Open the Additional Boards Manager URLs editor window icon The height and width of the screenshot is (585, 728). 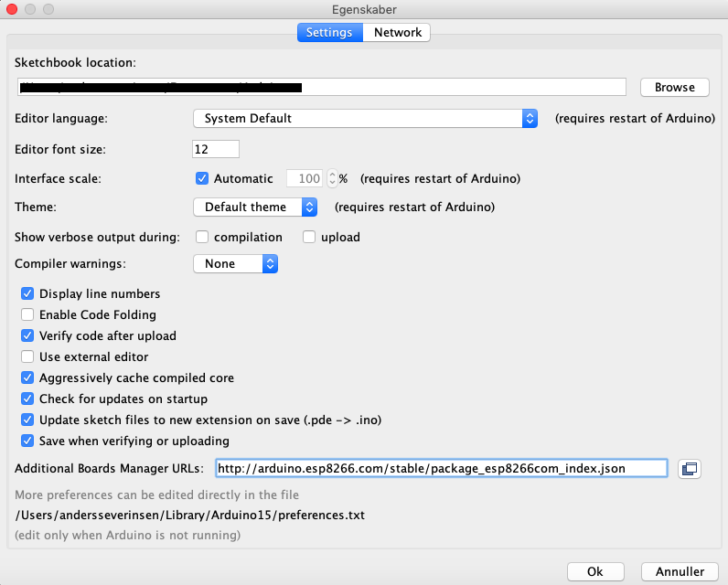[689, 469]
